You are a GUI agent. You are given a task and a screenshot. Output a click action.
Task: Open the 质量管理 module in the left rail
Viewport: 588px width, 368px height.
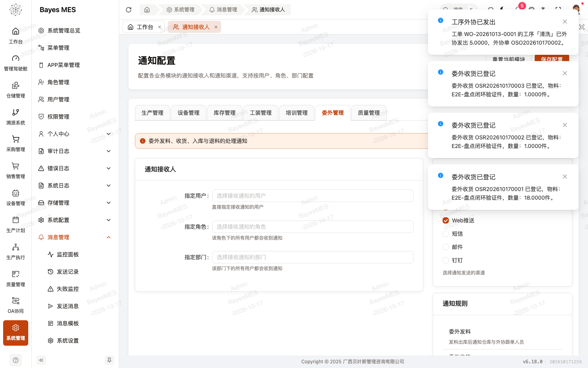click(16, 279)
